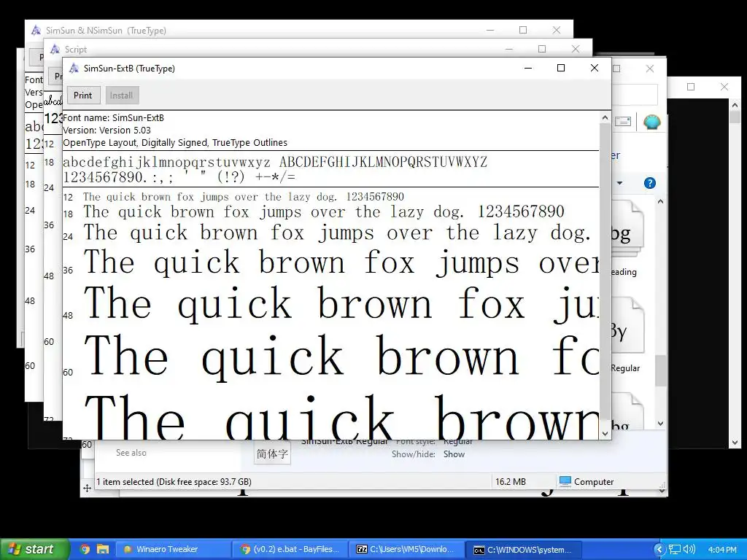Maximize the Script font viewer window
Screen dimensions: 747x560
(542, 49)
